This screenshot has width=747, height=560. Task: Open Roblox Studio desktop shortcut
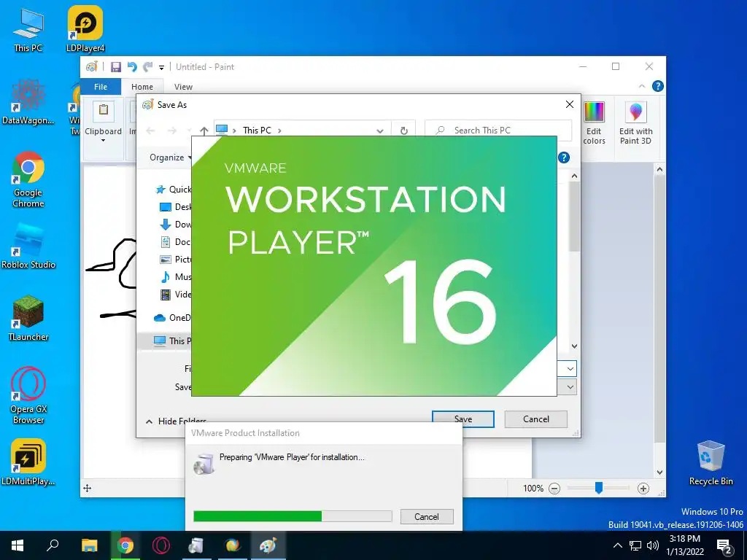click(x=28, y=246)
